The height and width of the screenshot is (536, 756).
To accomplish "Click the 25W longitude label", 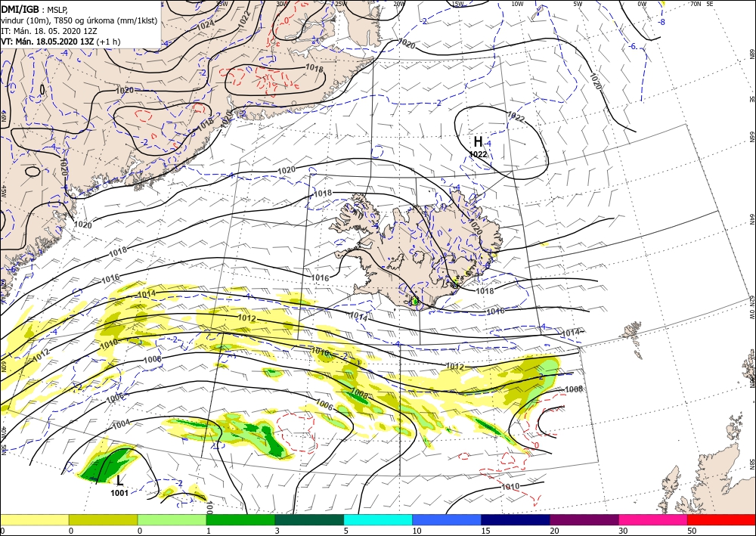I will [x=340, y=4].
